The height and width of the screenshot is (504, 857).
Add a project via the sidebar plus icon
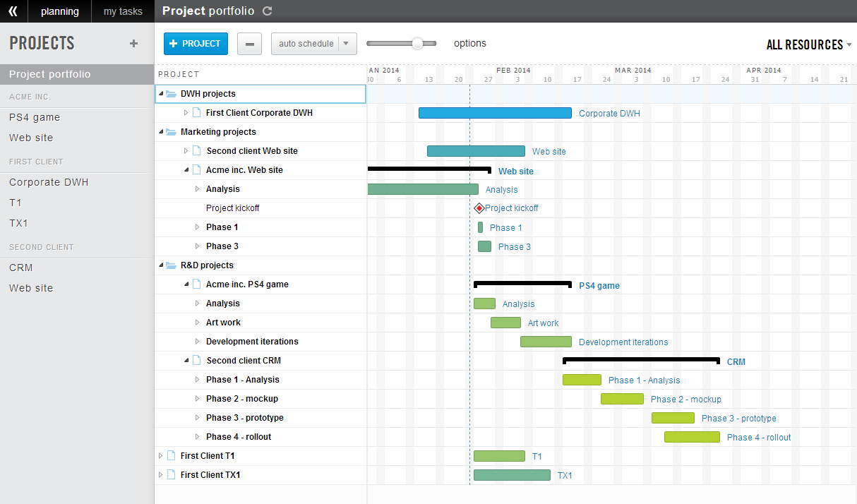(133, 44)
